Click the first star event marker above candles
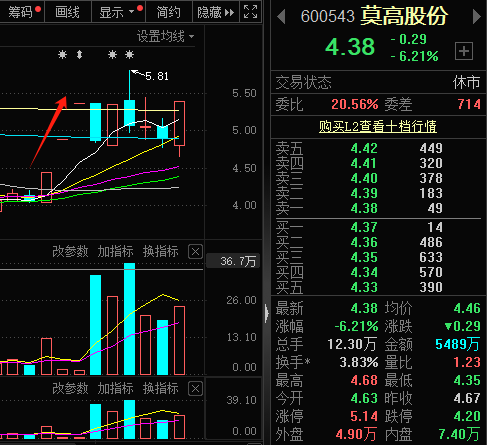This screenshot has width=487, height=445. [62, 54]
